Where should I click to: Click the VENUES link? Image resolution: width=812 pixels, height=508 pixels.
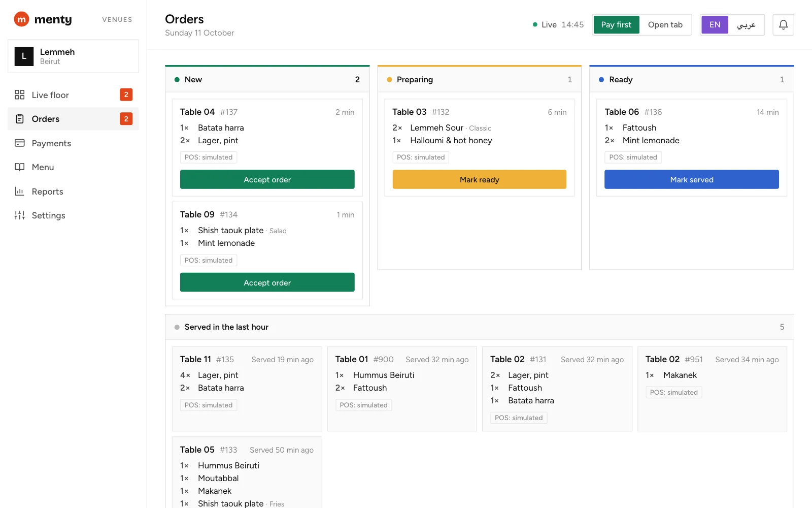(117, 19)
